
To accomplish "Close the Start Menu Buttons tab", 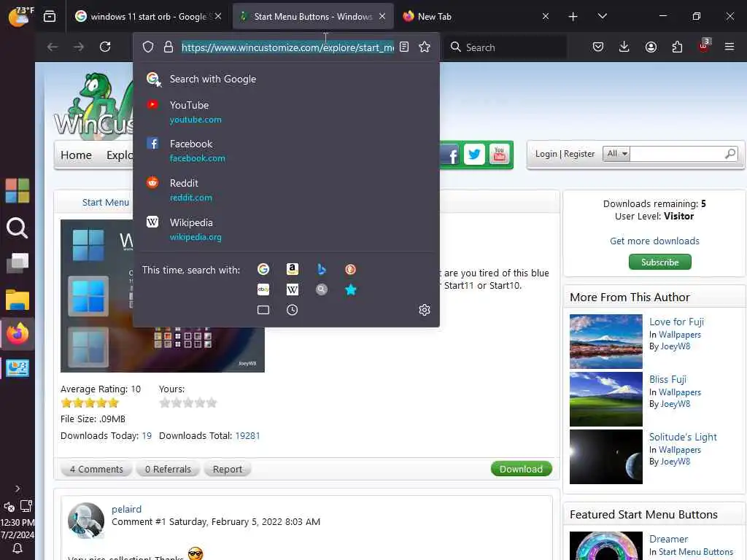I will click(x=382, y=16).
